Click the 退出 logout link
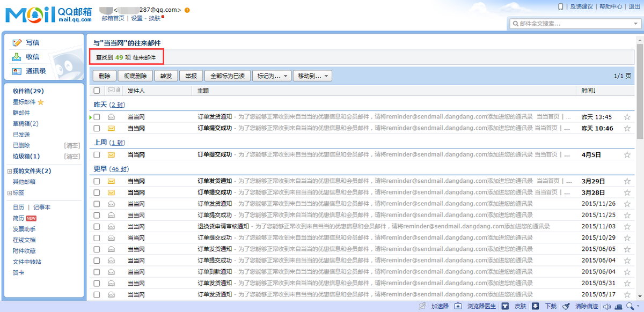Screen dimensions: 644x312 pos(634,7)
